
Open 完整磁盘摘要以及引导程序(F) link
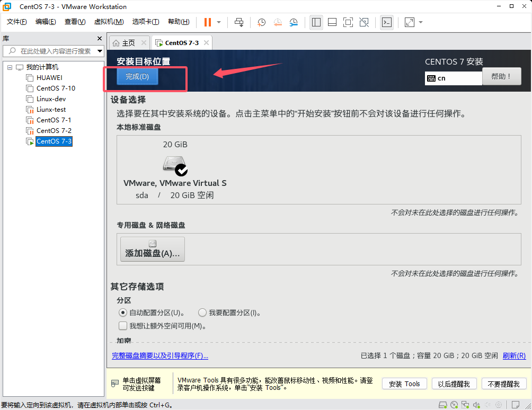click(x=160, y=356)
